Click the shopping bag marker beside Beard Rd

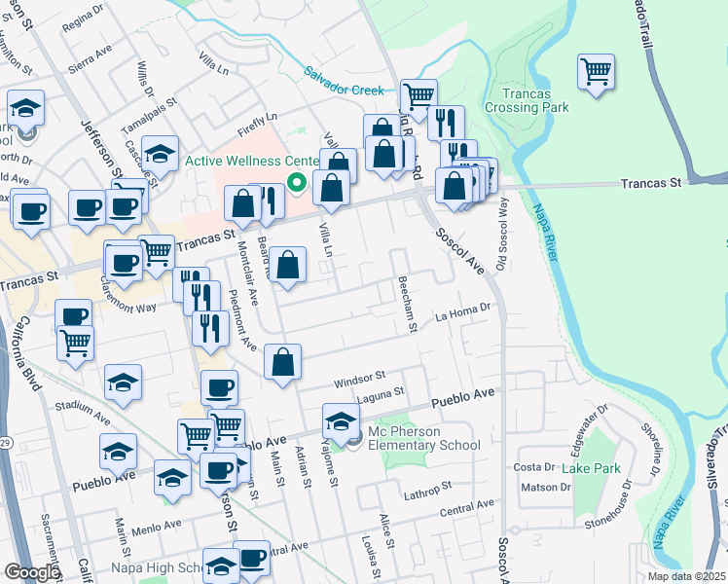pyautogui.click(x=287, y=266)
